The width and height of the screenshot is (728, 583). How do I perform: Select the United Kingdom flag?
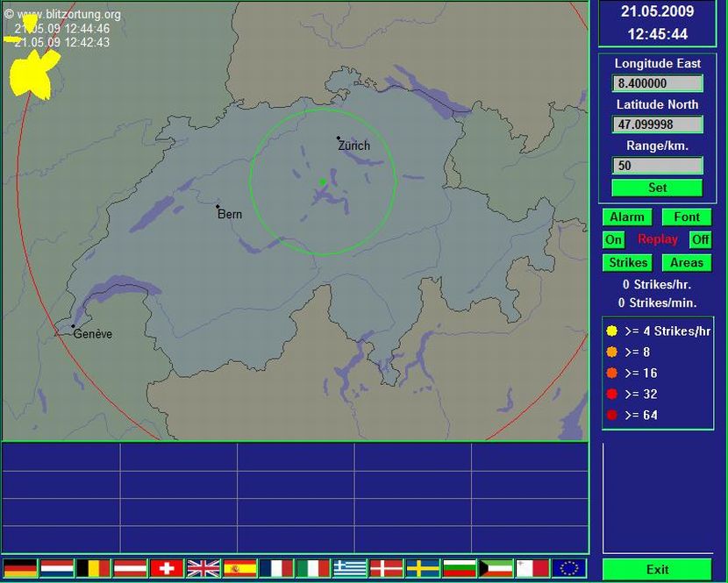coord(203,568)
